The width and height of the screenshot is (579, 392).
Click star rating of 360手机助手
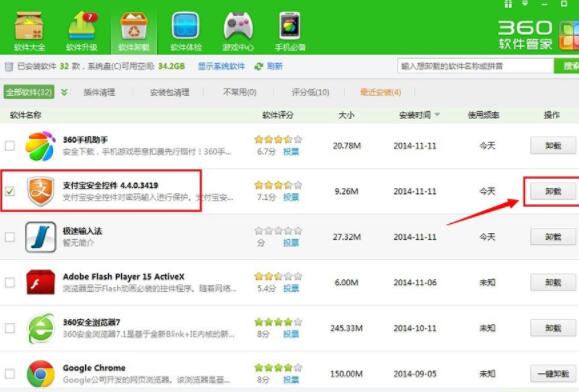coord(278,140)
